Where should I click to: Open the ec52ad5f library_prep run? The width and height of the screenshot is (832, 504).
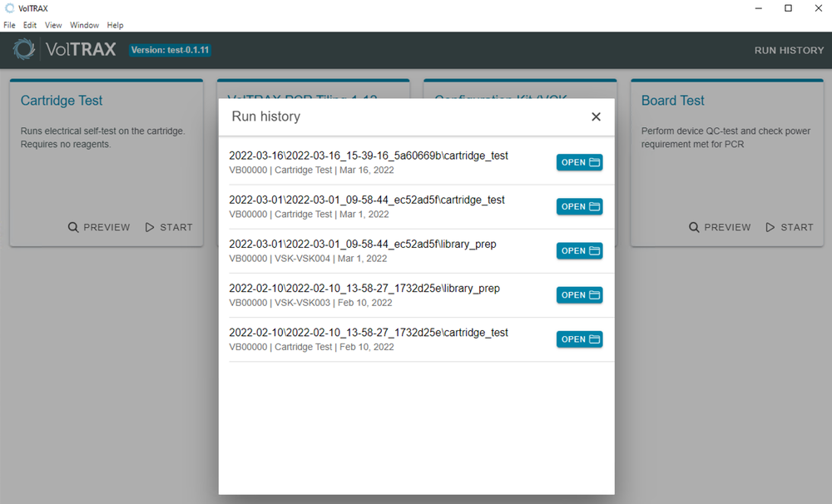pos(579,250)
